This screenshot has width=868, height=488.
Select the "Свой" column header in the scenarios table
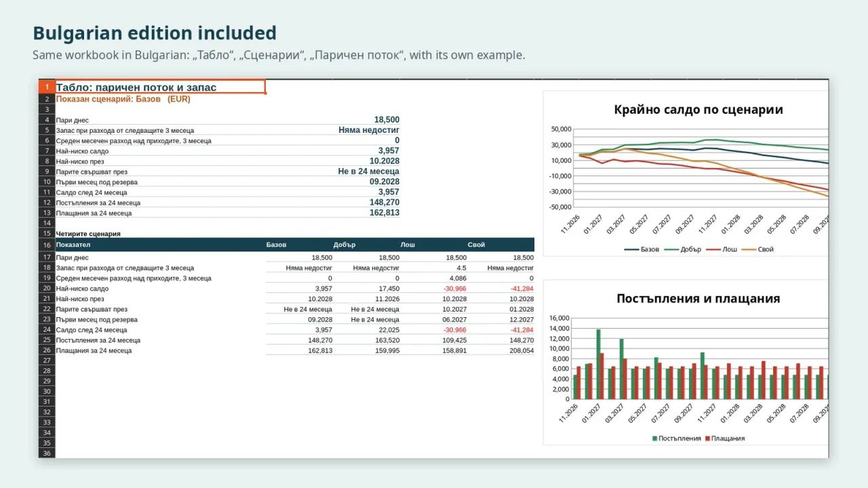pos(500,245)
